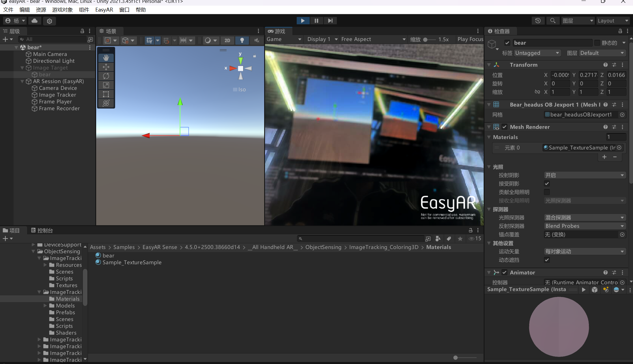Click the Step frame button

coord(330,21)
